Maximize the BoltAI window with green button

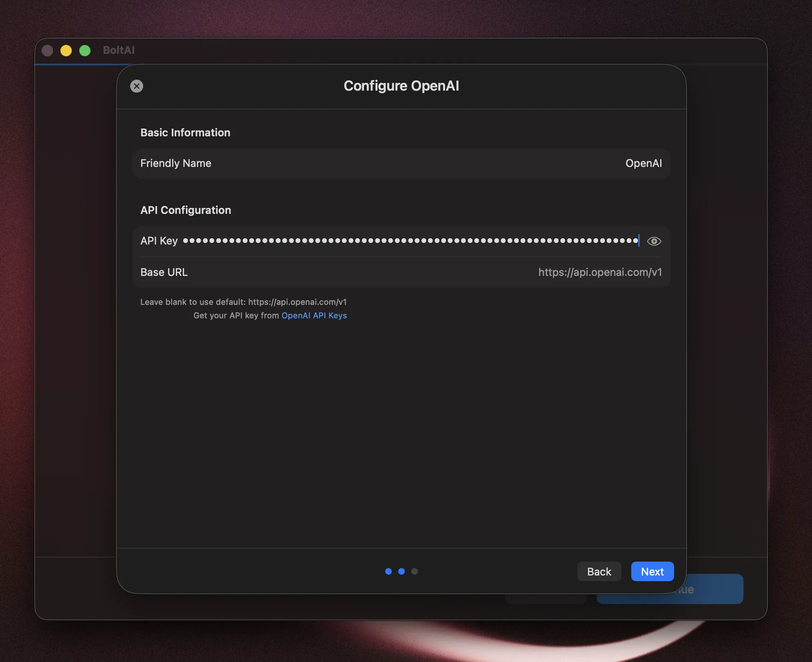(85, 51)
